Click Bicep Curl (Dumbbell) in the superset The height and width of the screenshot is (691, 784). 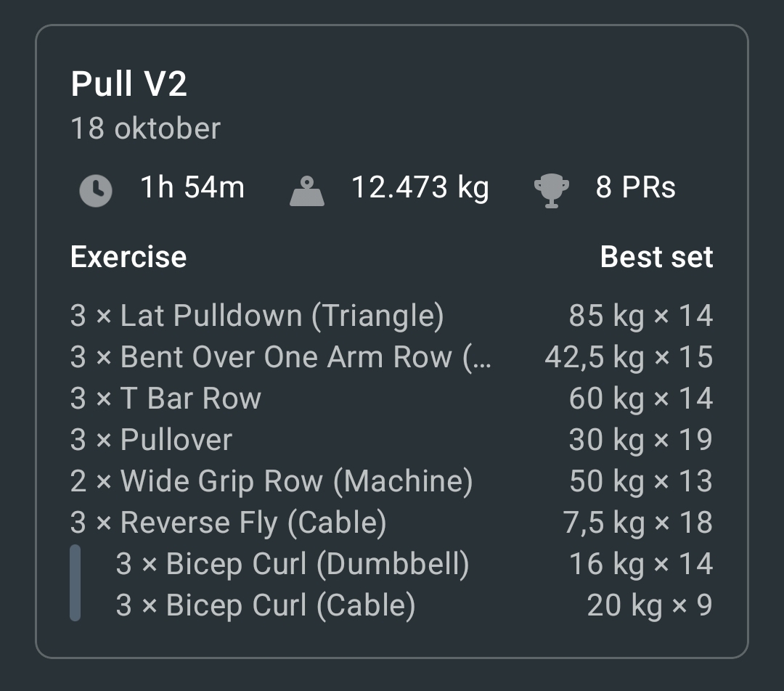(x=293, y=563)
